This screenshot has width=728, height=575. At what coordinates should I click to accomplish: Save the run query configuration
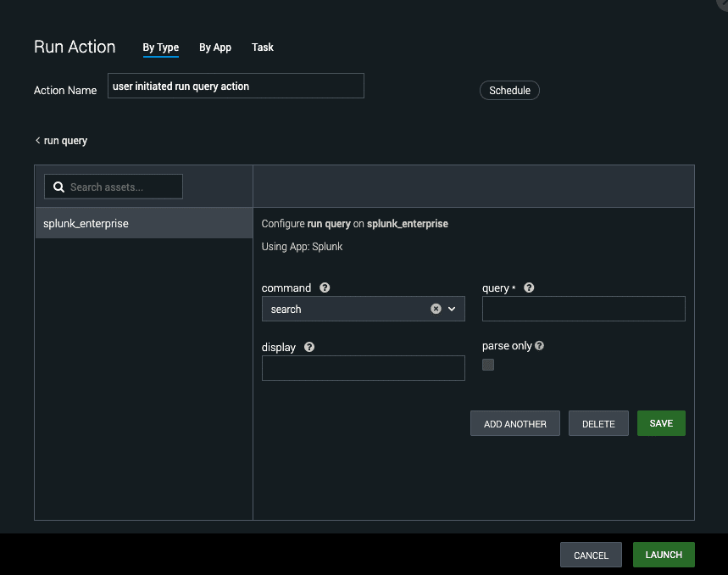coord(661,423)
